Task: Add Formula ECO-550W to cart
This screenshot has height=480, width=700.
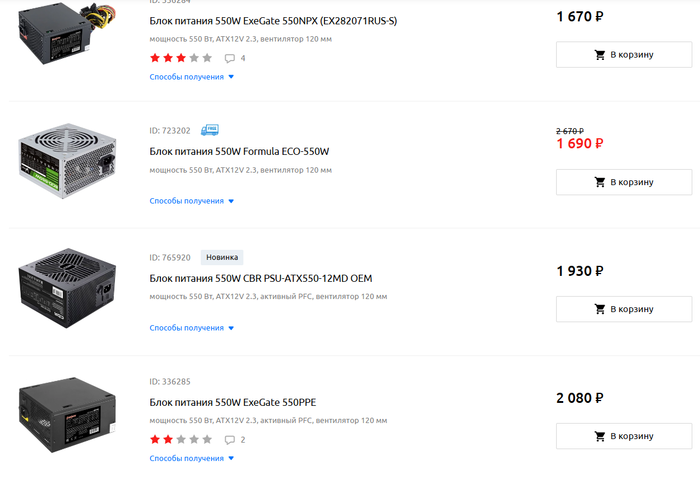Action: click(624, 182)
